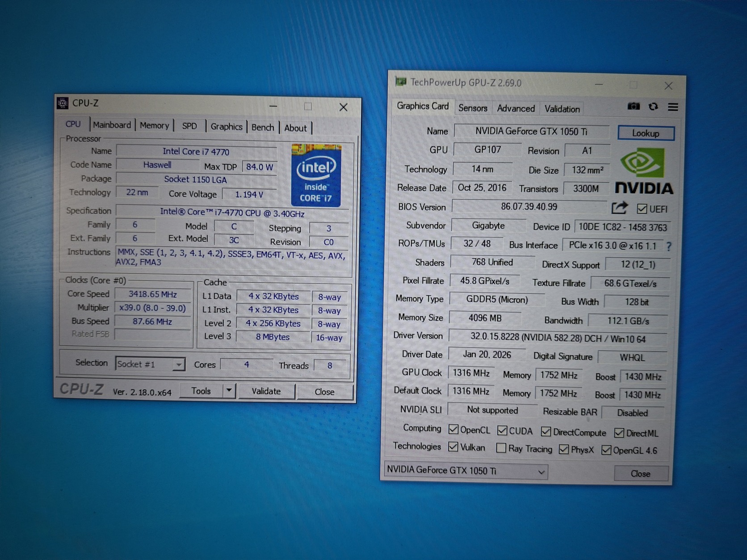Click the GPU Name field in GPU-Z
The image size is (747, 560).
pyautogui.click(x=532, y=131)
